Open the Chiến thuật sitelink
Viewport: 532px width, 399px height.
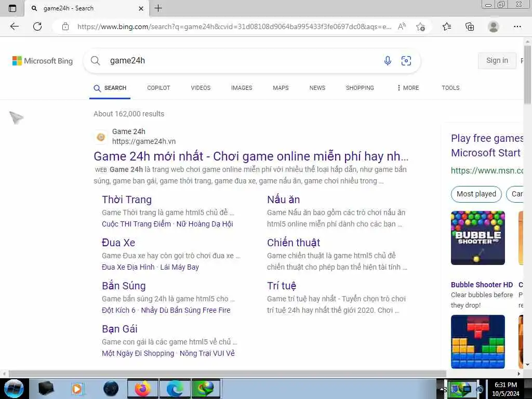[x=294, y=243]
